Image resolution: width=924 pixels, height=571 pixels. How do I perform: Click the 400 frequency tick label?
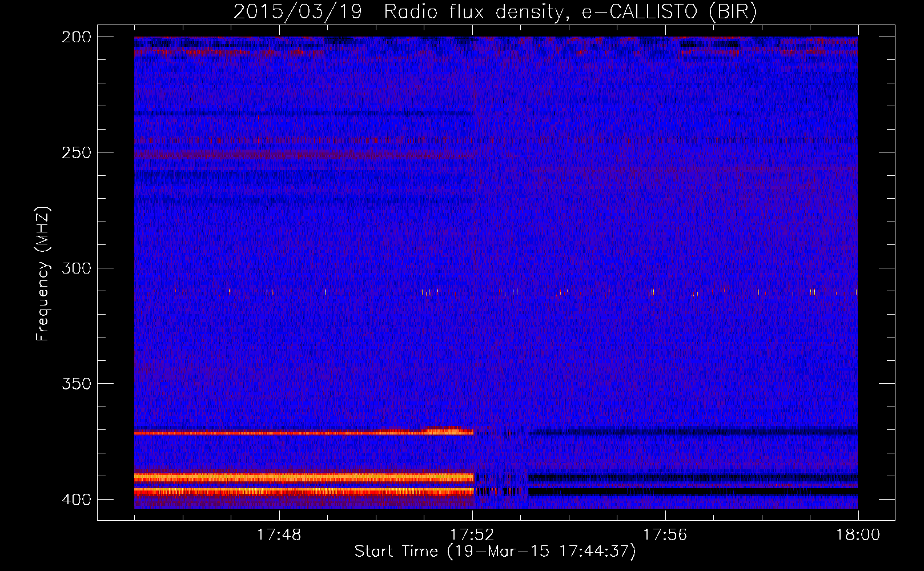point(77,499)
